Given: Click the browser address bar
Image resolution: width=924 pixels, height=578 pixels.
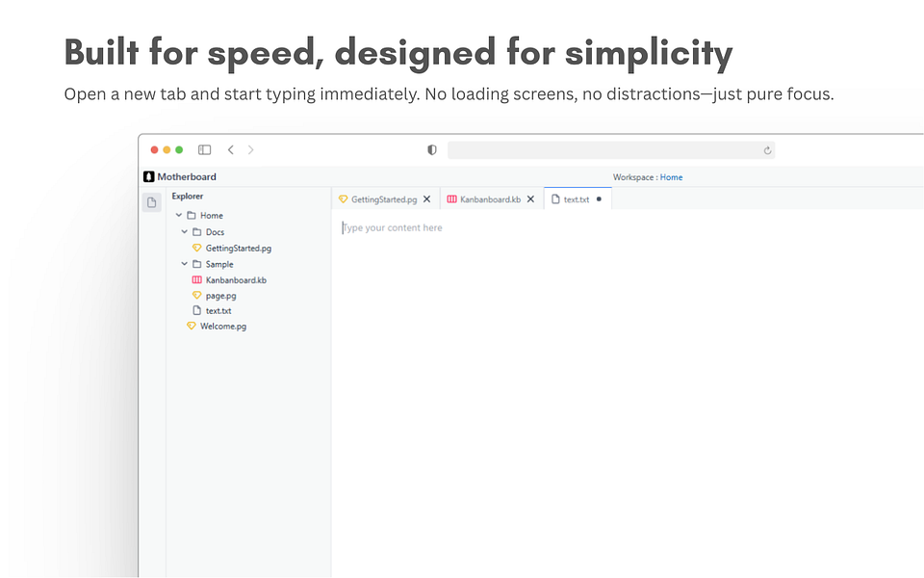Looking at the screenshot, I should tap(611, 150).
